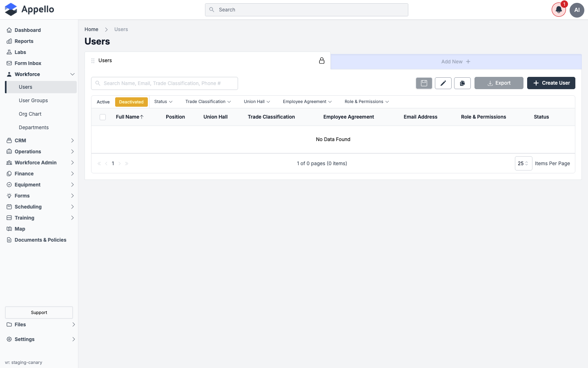Open the Status filter dropdown

coord(163,102)
